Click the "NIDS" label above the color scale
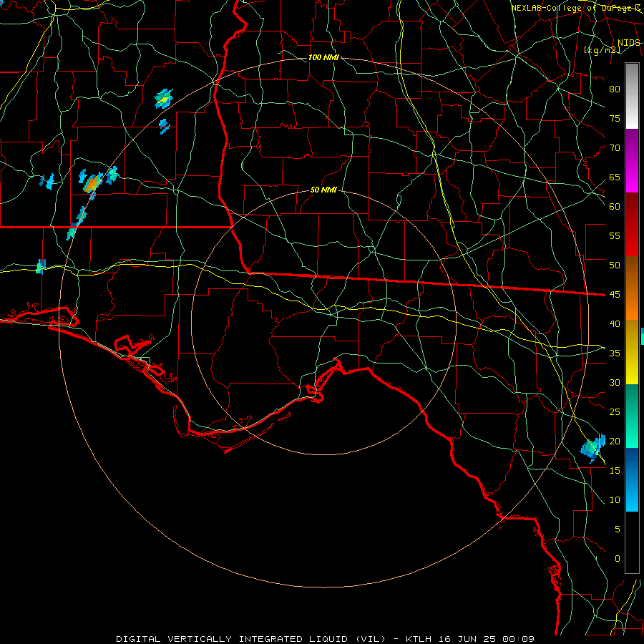 629,43
